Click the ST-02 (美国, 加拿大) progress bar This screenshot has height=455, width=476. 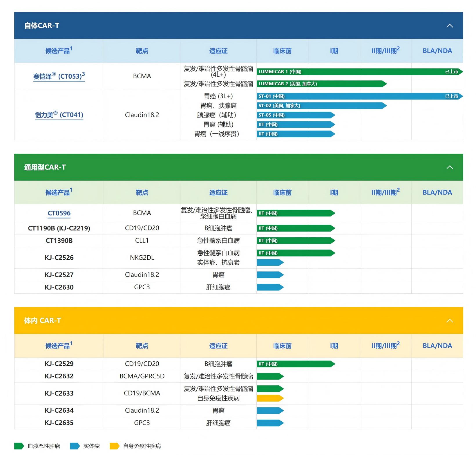(x=322, y=106)
